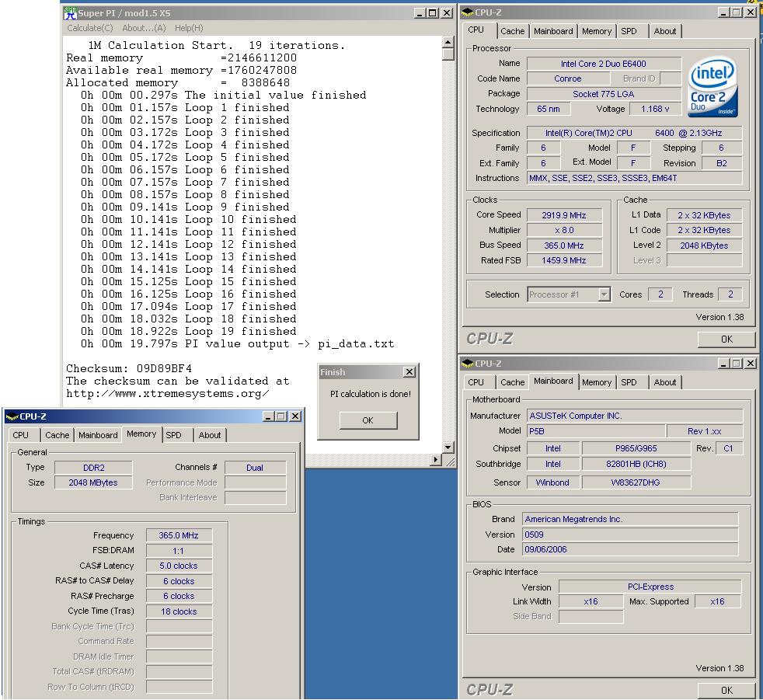Click the Chipset value P965/G965
Screen dimensions: 763x700
636,448
